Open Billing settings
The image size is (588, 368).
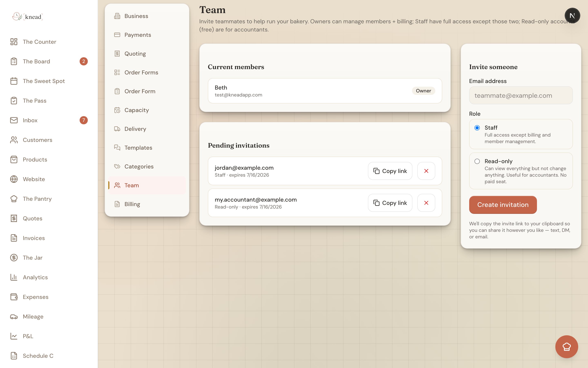click(x=147, y=204)
